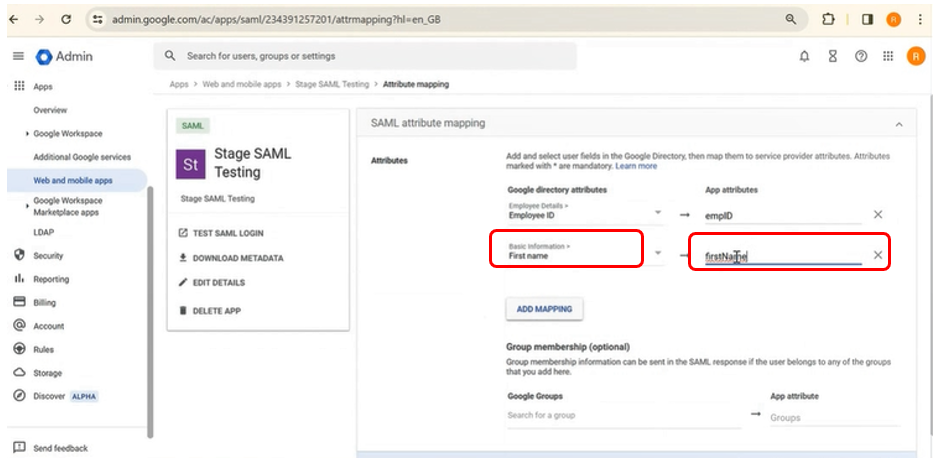The image size is (939, 460).
Task: Open the help question mark icon
Action: click(x=861, y=56)
